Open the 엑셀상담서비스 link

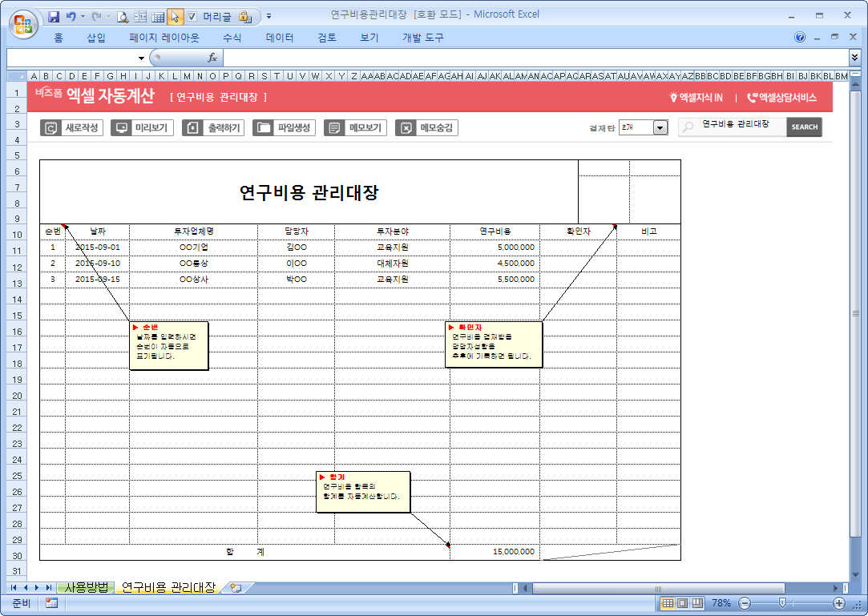pyautogui.click(x=782, y=98)
